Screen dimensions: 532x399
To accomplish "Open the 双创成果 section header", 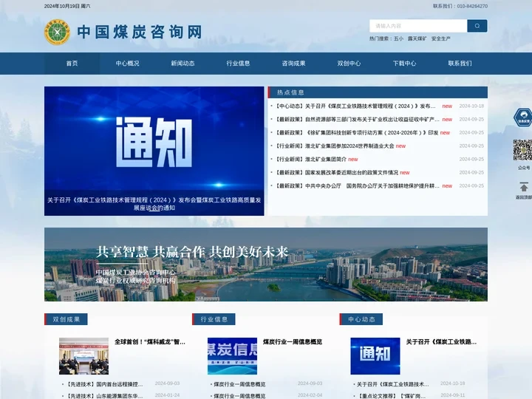I will point(66,319).
